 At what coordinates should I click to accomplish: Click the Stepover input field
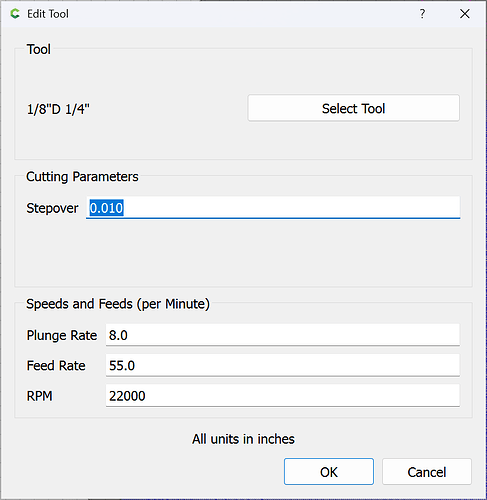click(x=273, y=208)
